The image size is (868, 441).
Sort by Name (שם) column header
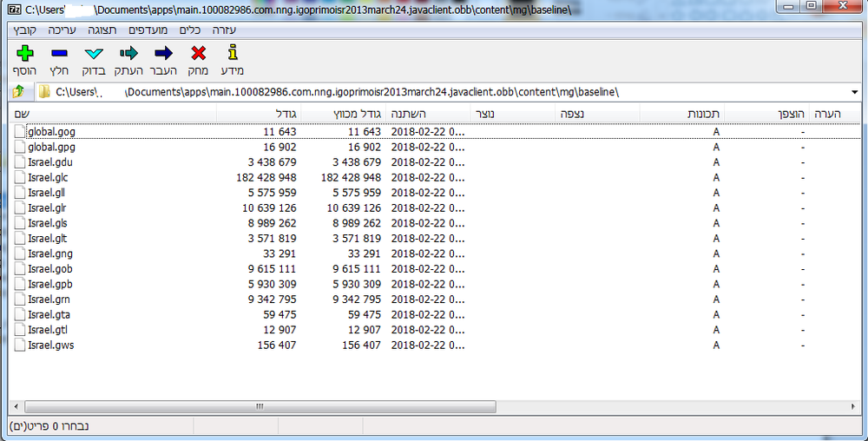click(112, 114)
